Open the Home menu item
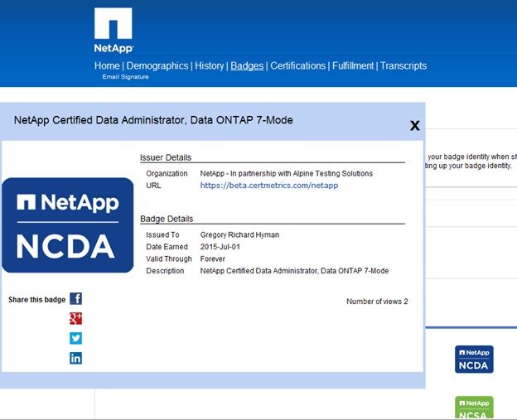 tap(107, 65)
